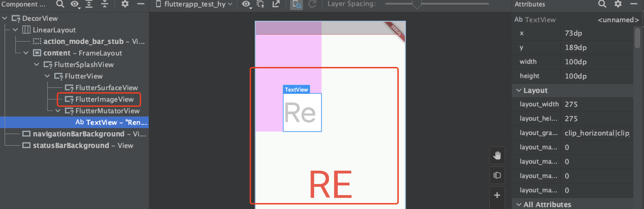Collapse the FlutterMutatorView node
Image resolution: width=644 pixels, height=209 pixels.
point(58,111)
